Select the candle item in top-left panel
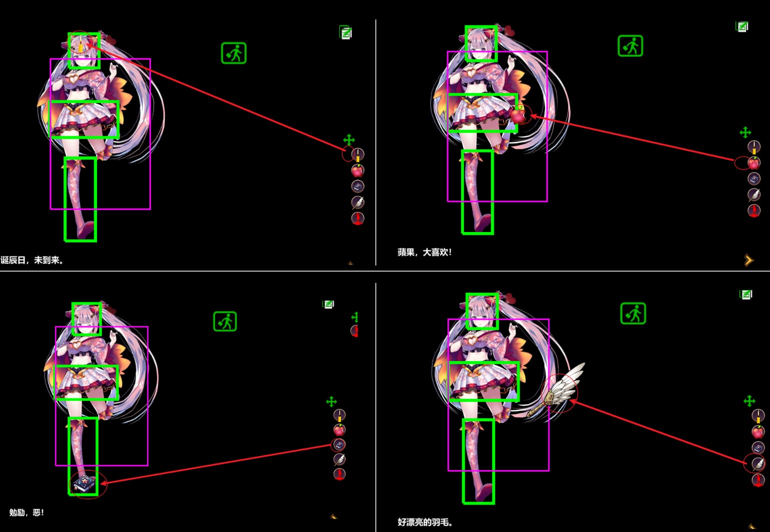The image size is (770, 532). (357, 154)
